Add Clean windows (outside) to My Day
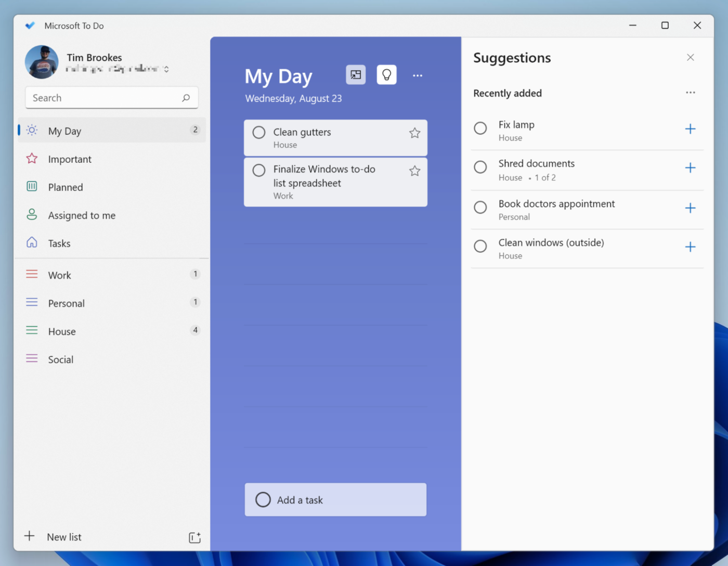Image resolution: width=728 pixels, height=566 pixels. 690,247
